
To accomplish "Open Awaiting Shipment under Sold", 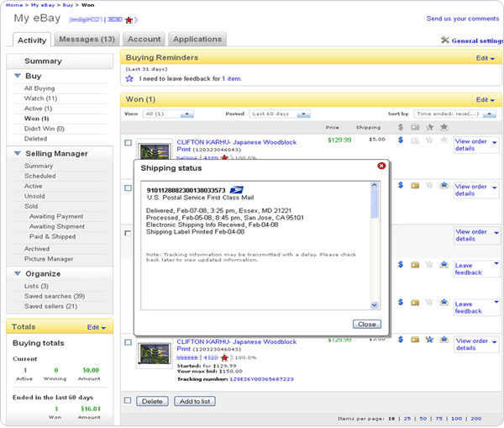I will point(57,226).
